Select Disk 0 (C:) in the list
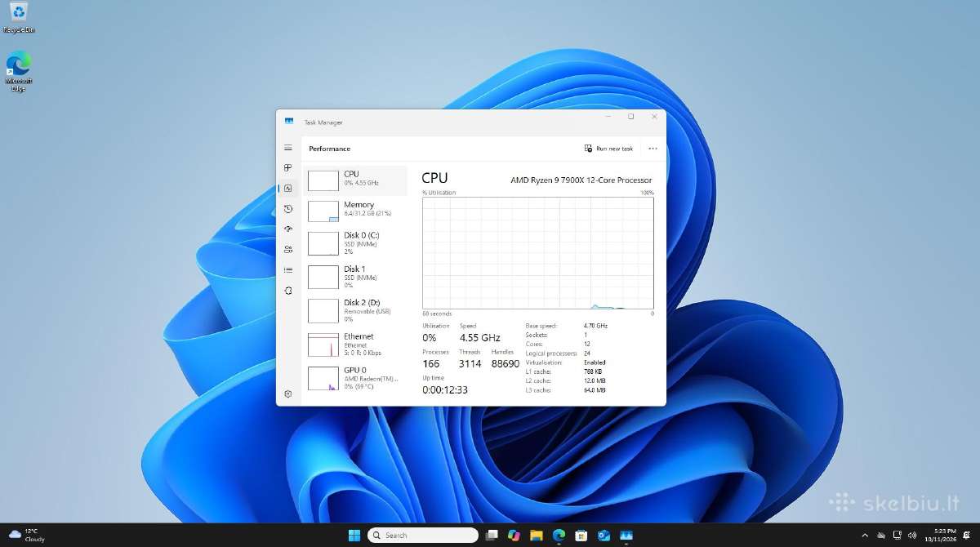 click(356, 243)
